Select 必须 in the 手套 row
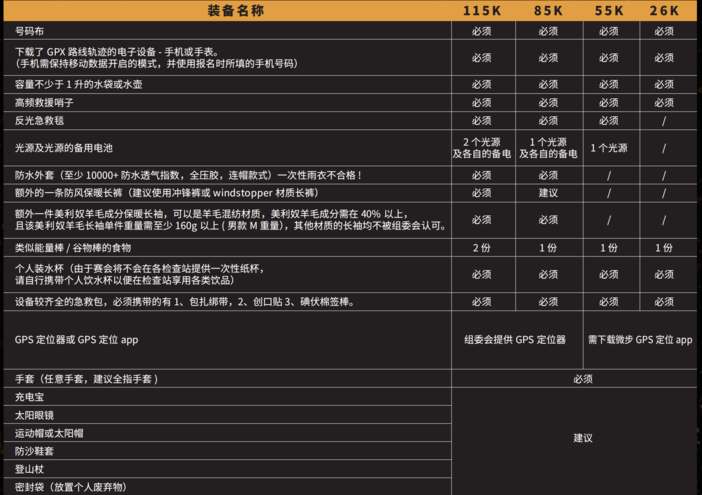 583,379
